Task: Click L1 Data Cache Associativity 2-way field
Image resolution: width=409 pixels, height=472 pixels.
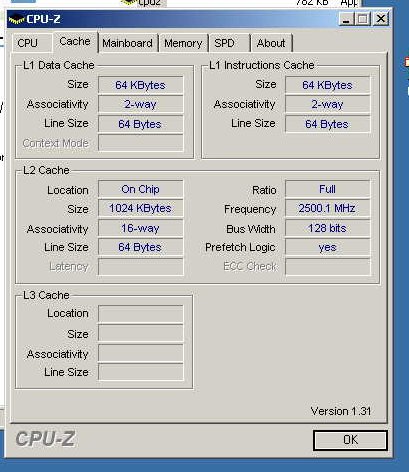Action: (141, 104)
